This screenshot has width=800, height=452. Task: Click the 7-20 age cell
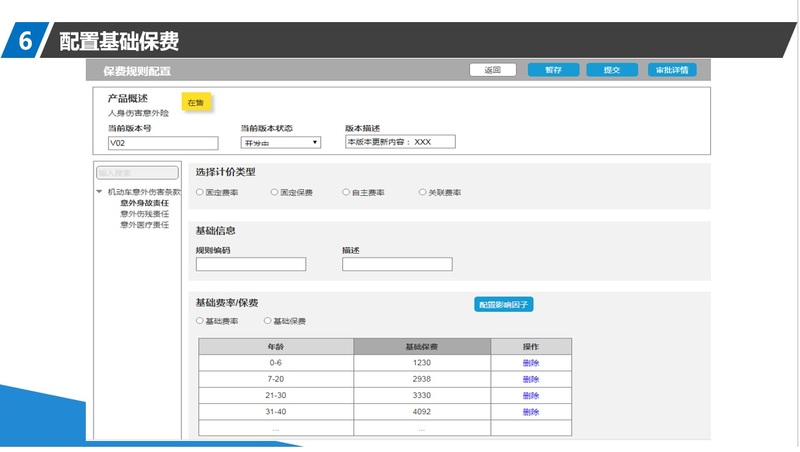(276, 379)
